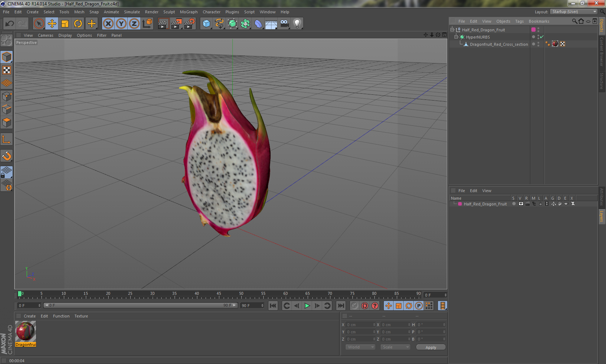
Task: Select the Live Selection tool
Action: pyautogui.click(x=39, y=24)
